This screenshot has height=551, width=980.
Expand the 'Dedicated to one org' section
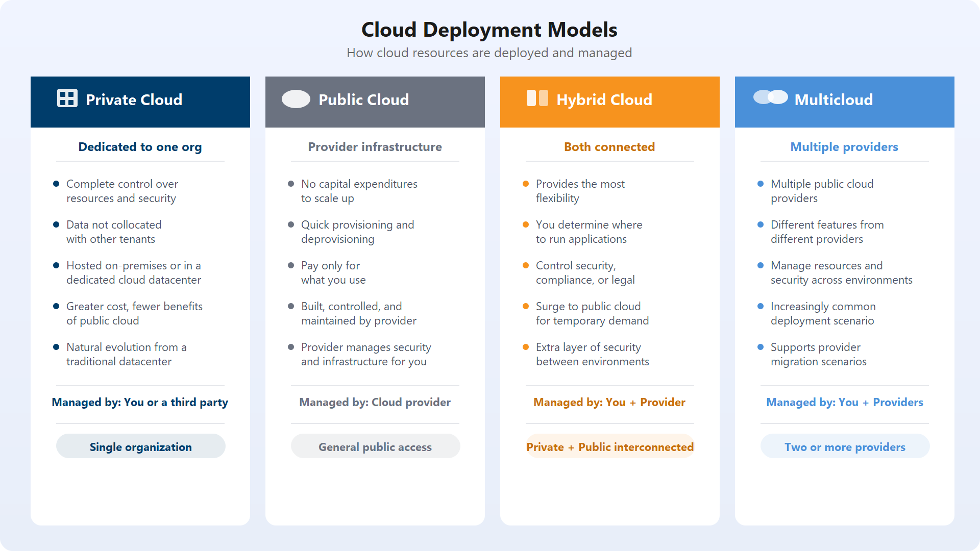point(140,147)
